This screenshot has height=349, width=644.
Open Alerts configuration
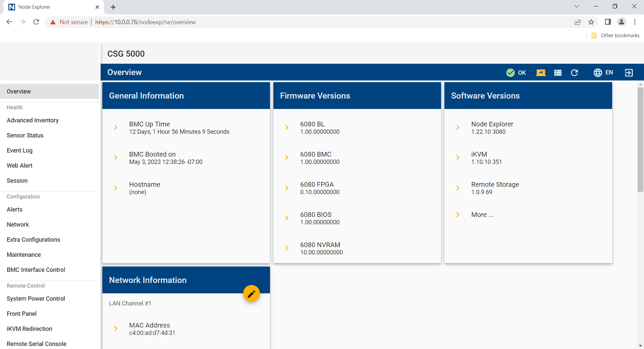click(50, 210)
